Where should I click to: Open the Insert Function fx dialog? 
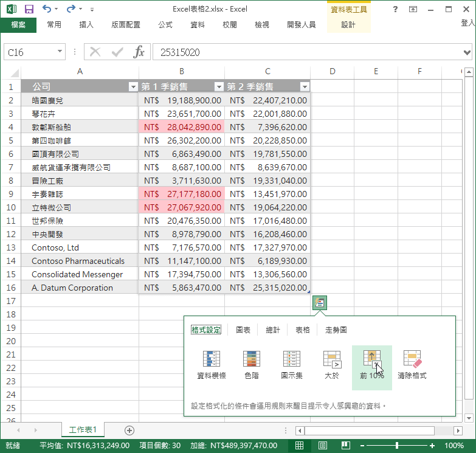click(139, 52)
